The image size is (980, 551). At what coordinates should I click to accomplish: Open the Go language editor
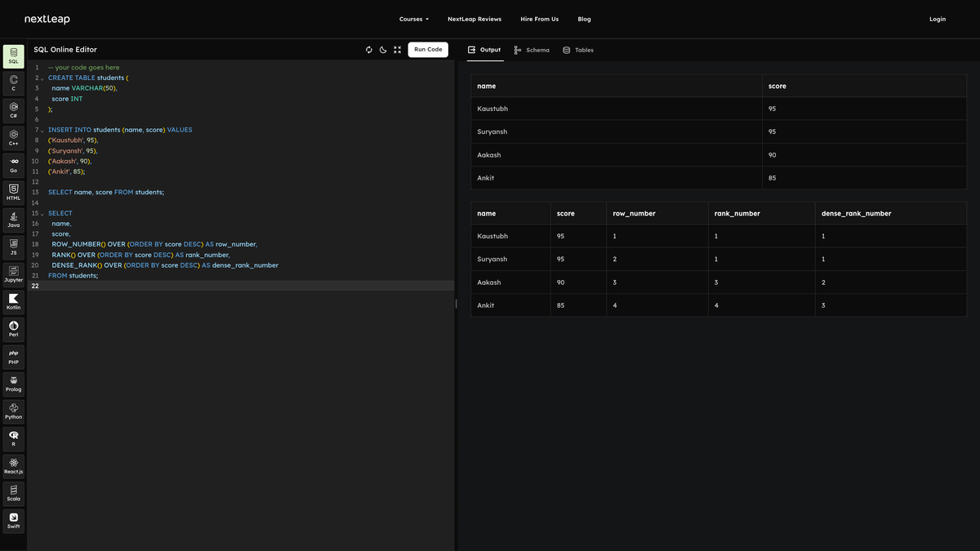click(14, 166)
